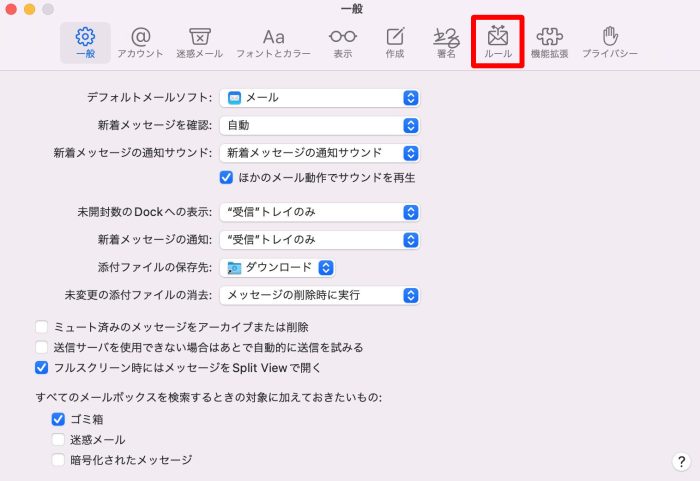This screenshot has height=481, width=700.
Task: Open the 新着メッセージを確認 dropdown set to 自動
Action: click(x=320, y=125)
